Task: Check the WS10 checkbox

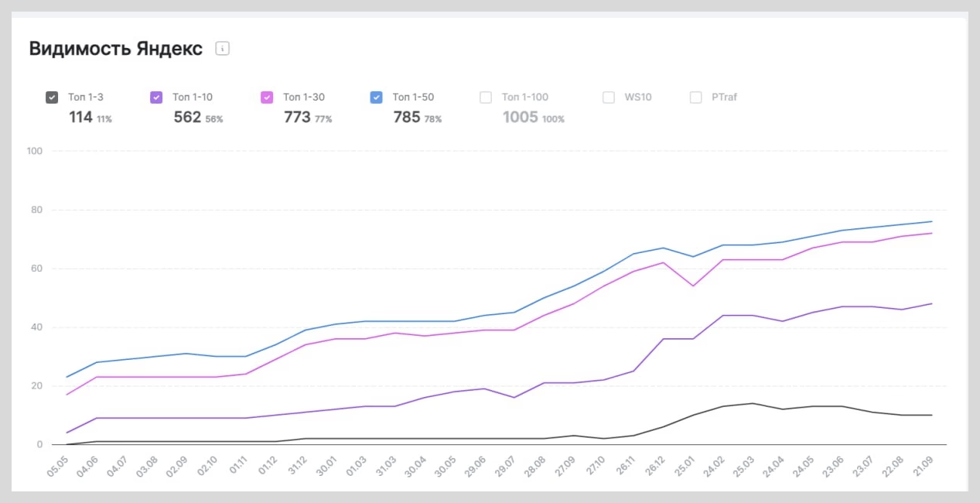Action: pos(609,98)
